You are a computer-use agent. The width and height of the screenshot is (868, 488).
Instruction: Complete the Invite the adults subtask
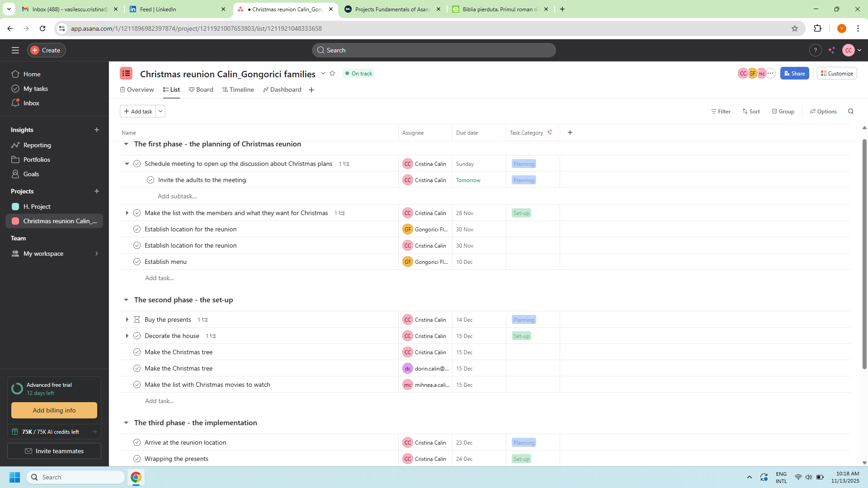point(151,180)
